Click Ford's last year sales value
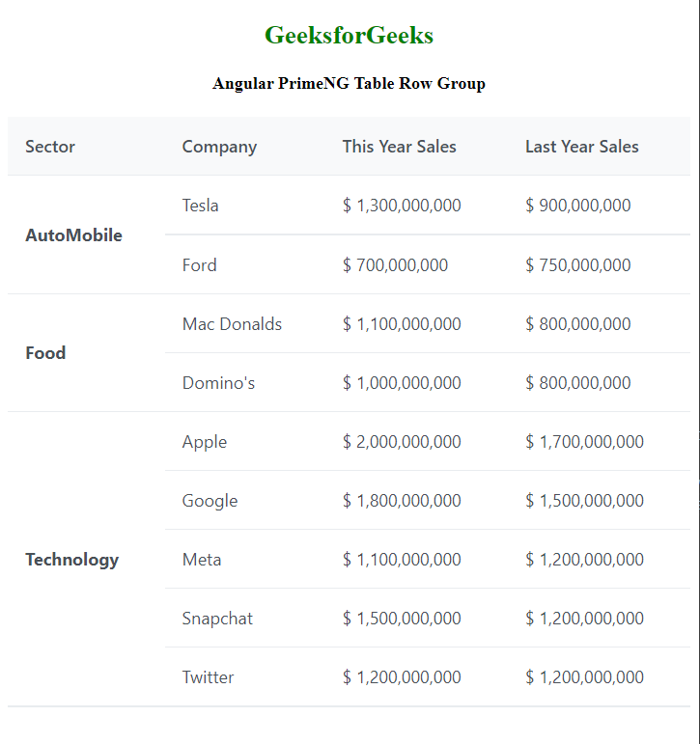The image size is (700, 744). tap(577, 265)
